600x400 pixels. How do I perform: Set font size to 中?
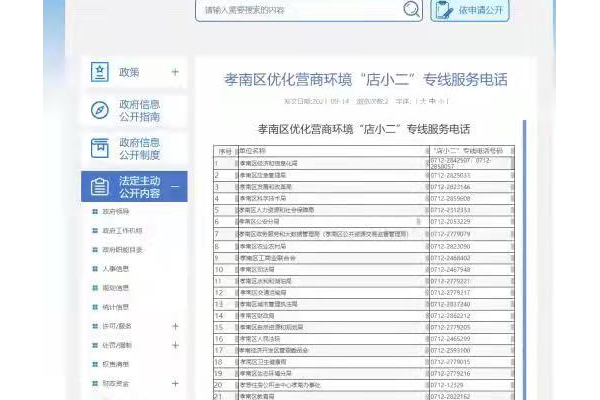[x=432, y=101]
